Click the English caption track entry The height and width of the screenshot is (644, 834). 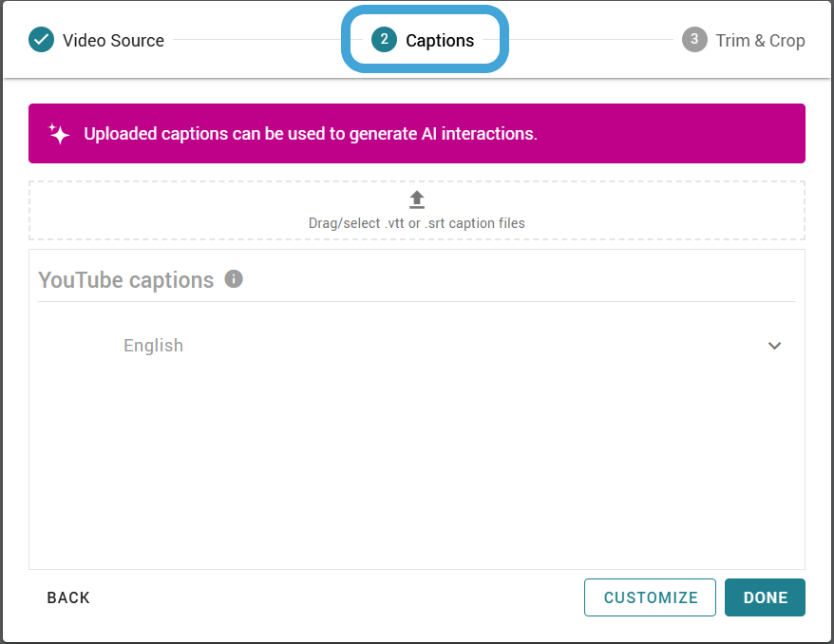tap(153, 346)
